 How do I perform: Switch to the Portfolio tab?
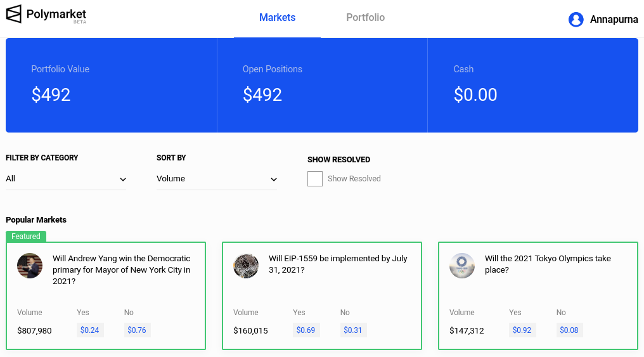366,18
